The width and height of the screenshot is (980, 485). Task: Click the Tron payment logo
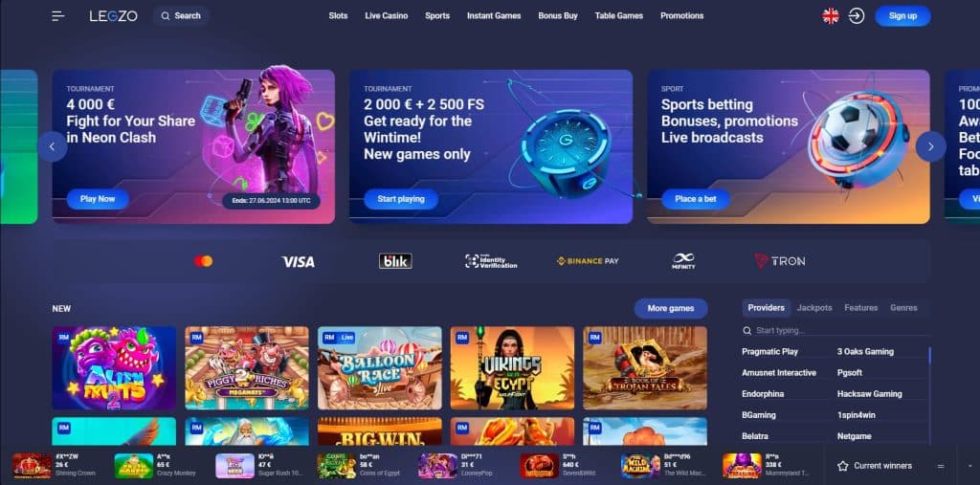tap(779, 261)
